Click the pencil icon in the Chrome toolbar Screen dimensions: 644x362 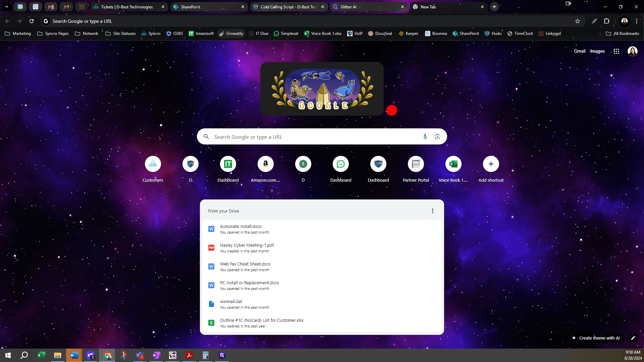594,21
